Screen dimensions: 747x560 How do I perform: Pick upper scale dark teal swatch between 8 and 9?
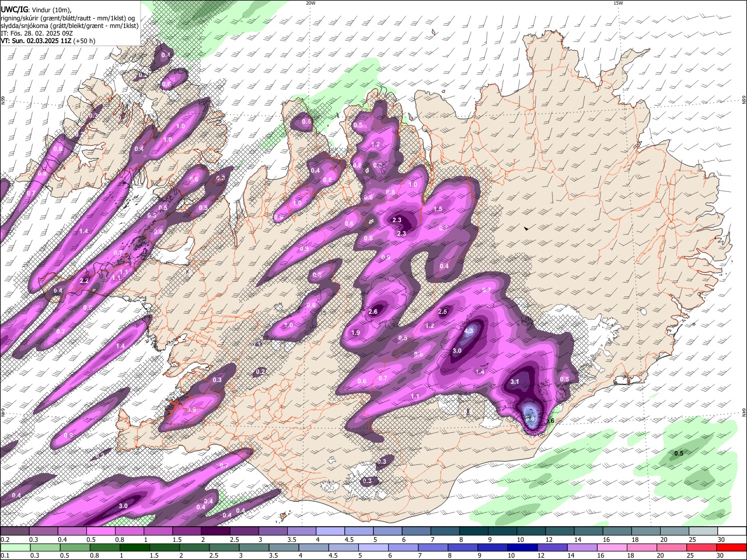(x=474, y=531)
